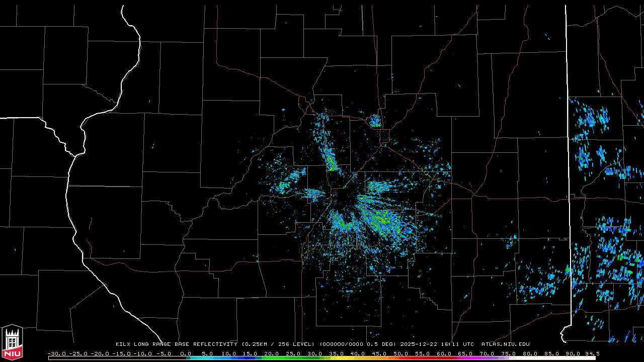Pick the magenta color near 65.0 on scale
The height and width of the screenshot is (362, 644).
pyautogui.click(x=465, y=358)
